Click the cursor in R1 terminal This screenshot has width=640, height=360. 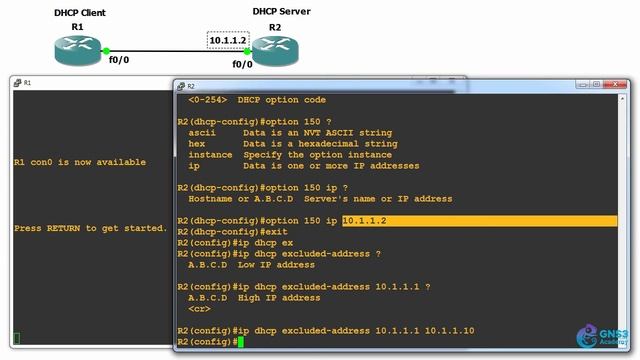coord(17,338)
